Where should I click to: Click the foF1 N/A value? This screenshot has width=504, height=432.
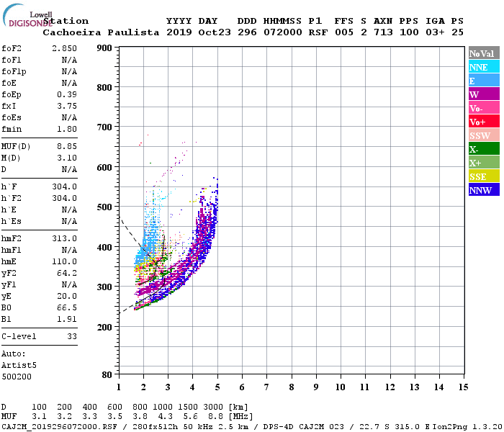coord(69,60)
